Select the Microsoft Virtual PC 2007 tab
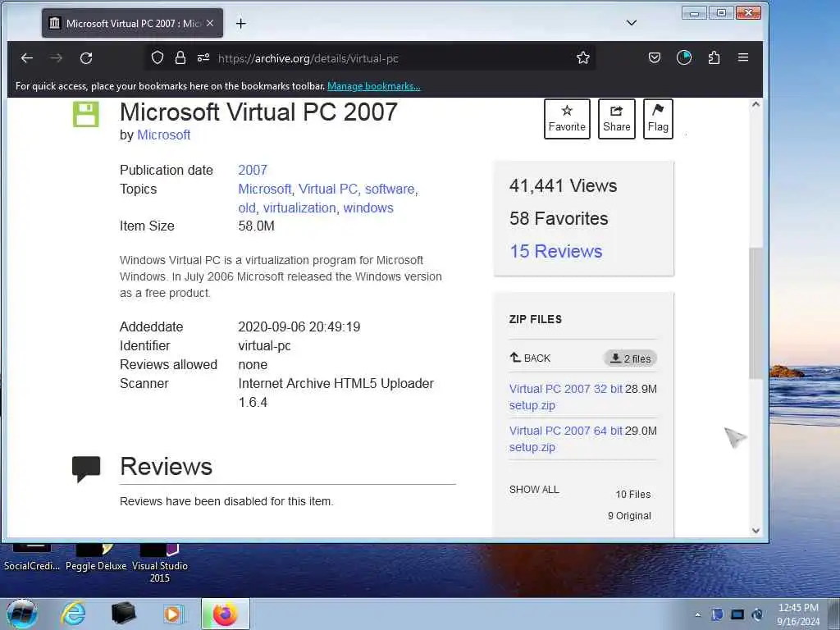 (132, 23)
